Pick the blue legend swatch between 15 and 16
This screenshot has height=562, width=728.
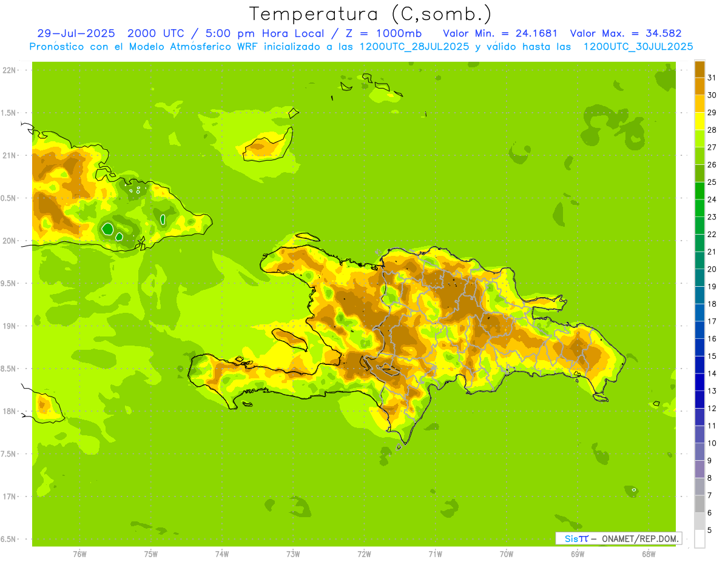tap(699, 347)
